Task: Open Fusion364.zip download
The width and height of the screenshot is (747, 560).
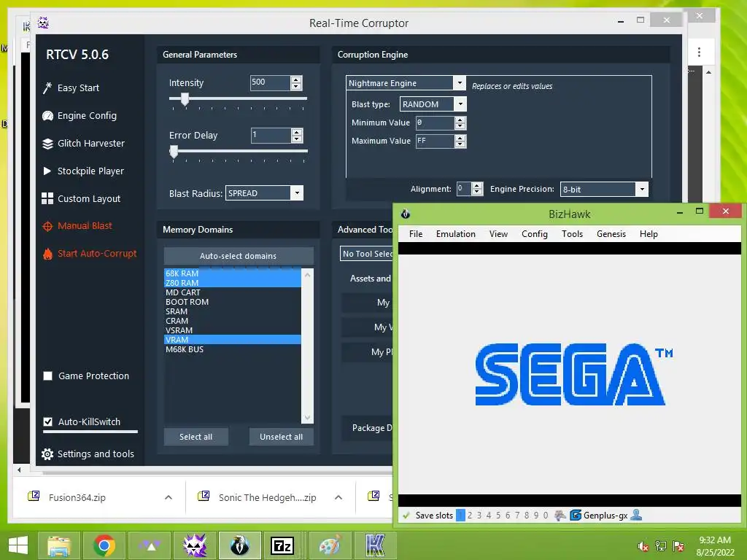Action: (x=77, y=497)
